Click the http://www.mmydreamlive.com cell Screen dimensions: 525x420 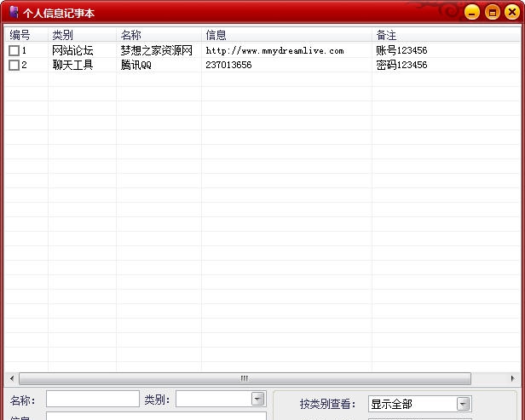click(274, 51)
